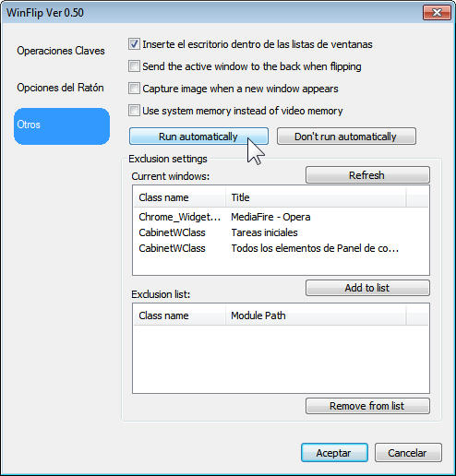
Task: Select the 'Todos los elementos de Panel' row
Action: coord(281,248)
